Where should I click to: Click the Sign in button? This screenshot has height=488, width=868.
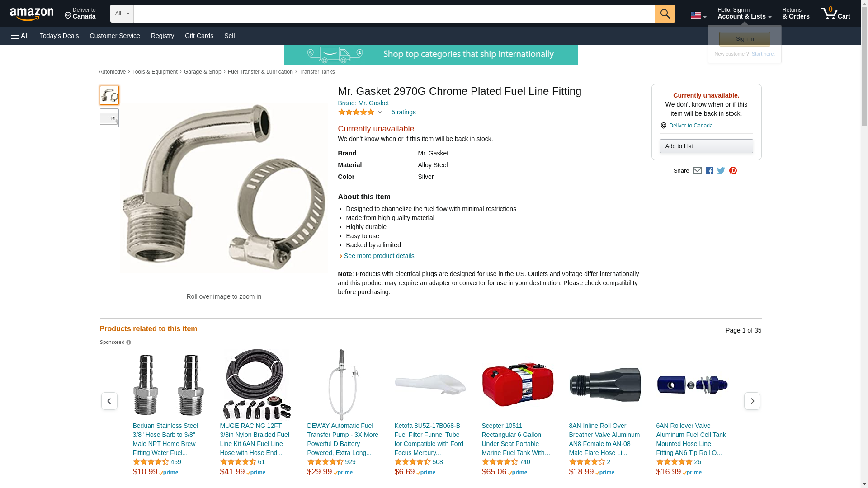tap(745, 39)
